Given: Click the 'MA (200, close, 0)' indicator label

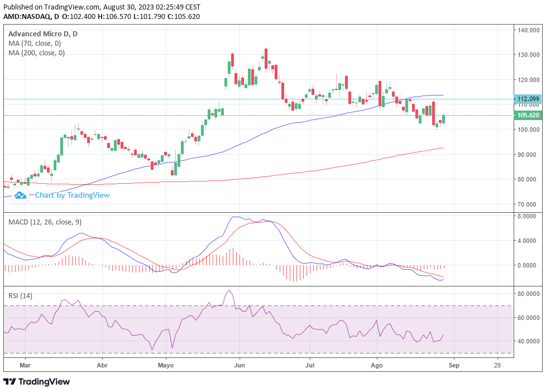Looking at the screenshot, I should [x=36, y=52].
